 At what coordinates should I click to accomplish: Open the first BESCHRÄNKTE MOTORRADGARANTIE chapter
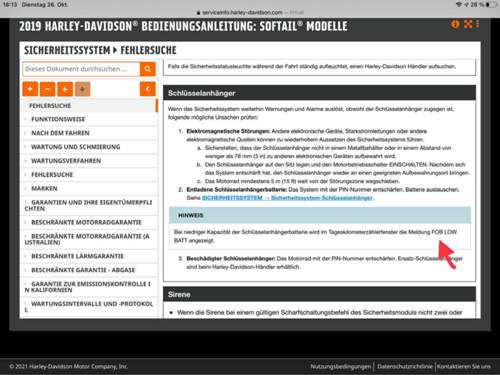[86, 222]
